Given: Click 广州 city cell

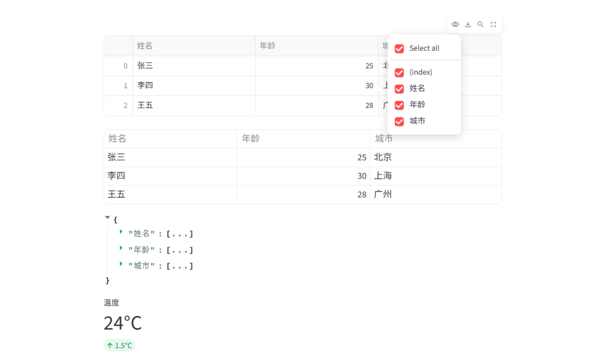Looking at the screenshot, I should (x=436, y=195).
